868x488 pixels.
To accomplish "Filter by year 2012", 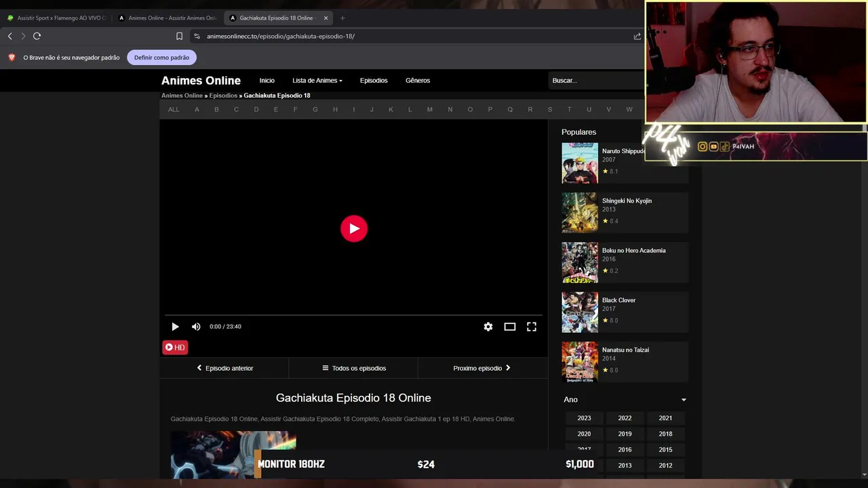I will [x=665, y=466].
